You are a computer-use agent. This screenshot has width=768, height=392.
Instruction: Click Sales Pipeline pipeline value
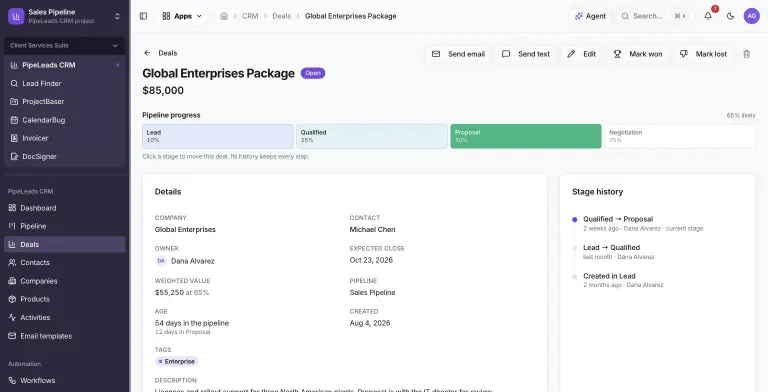[372, 293]
